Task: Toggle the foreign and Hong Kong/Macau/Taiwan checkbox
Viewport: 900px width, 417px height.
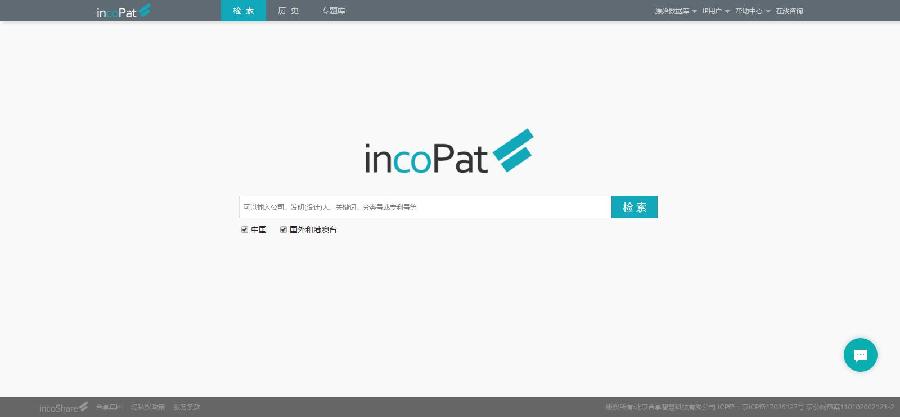Action: pos(283,229)
